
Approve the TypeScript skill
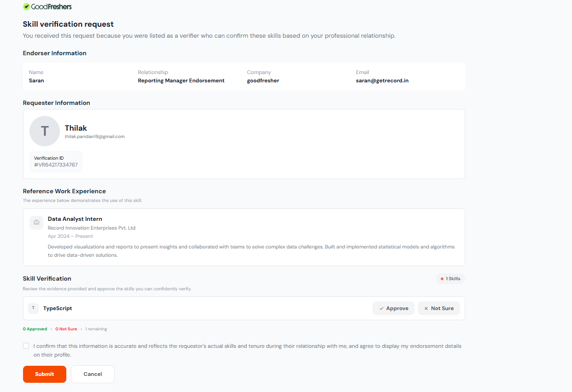tap(393, 308)
